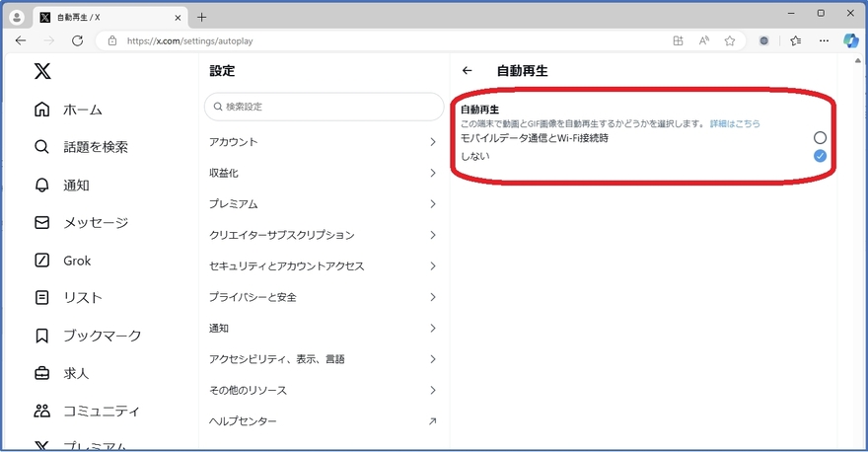Click the read aloud icon

[704, 40]
